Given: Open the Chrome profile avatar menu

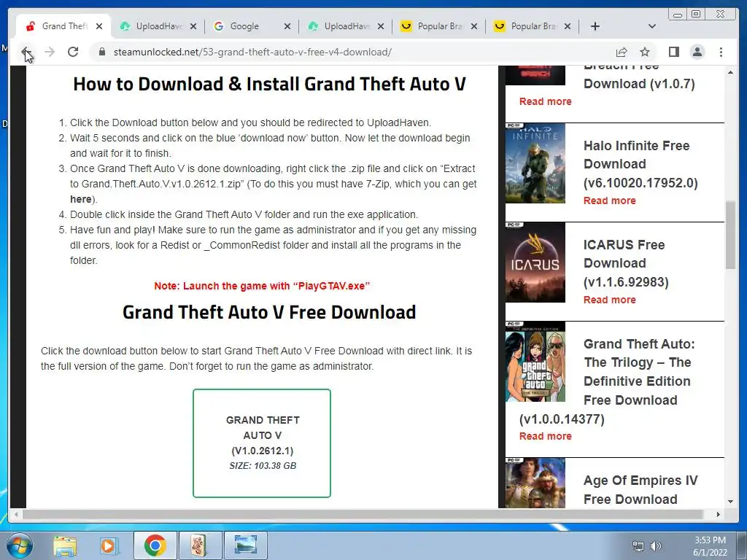Looking at the screenshot, I should click(697, 52).
